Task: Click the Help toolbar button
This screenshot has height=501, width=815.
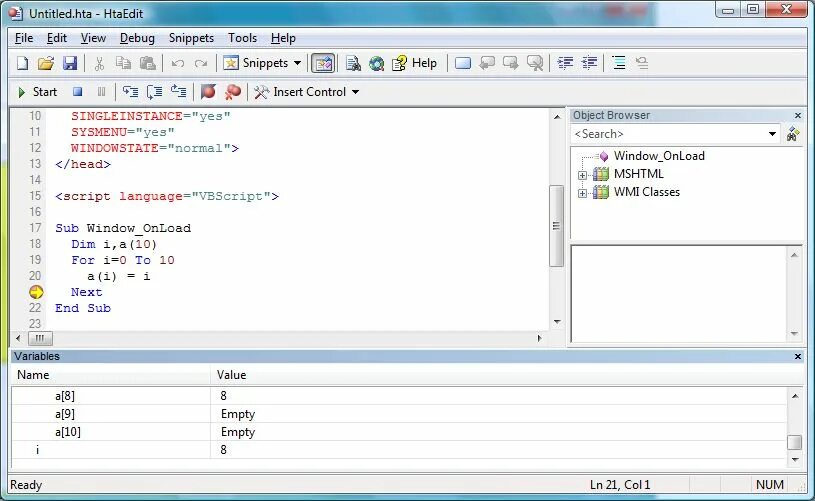Action: point(414,63)
